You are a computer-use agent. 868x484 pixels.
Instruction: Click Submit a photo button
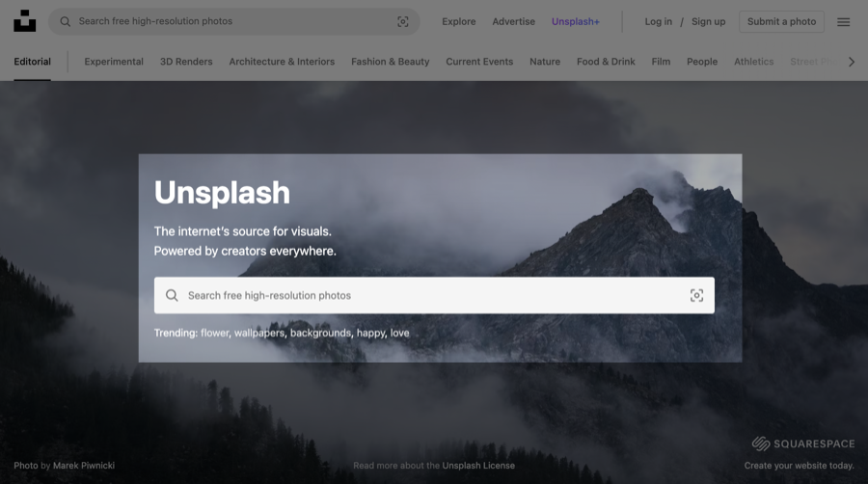pos(781,21)
